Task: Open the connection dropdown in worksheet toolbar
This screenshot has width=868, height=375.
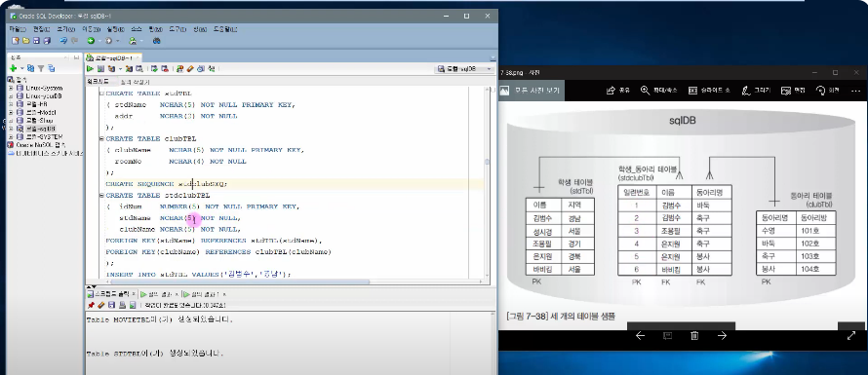Action: (465, 68)
